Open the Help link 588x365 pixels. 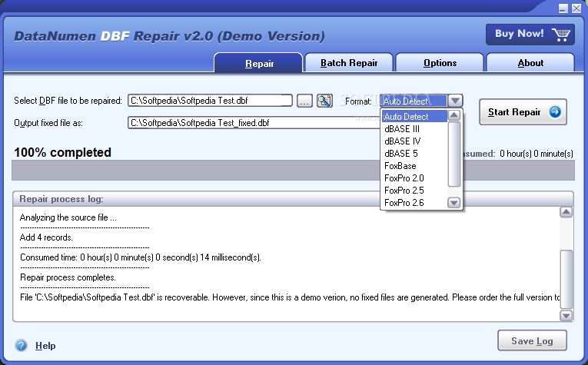(45, 346)
